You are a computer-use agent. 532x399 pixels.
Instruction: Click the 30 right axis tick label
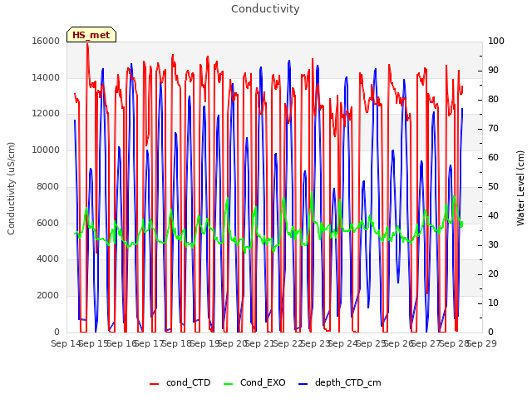tap(493, 245)
